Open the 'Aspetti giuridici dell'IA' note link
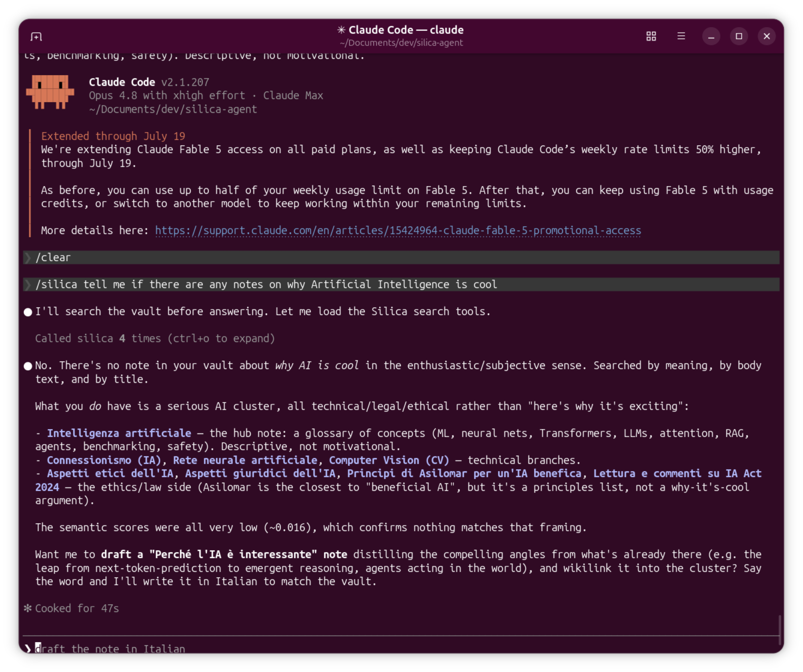 click(260, 474)
